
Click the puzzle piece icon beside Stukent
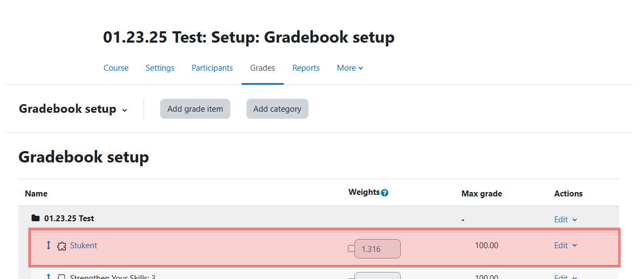[61, 246]
